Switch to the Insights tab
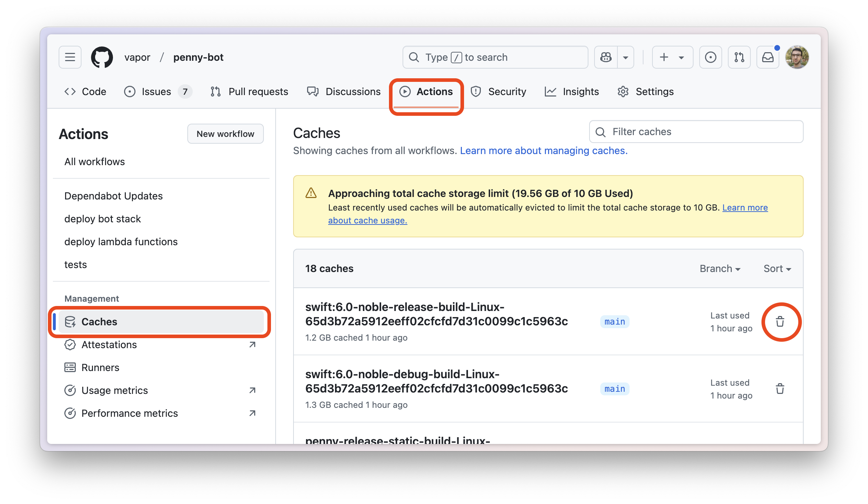This screenshot has width=868, height=504. (572, 92)
